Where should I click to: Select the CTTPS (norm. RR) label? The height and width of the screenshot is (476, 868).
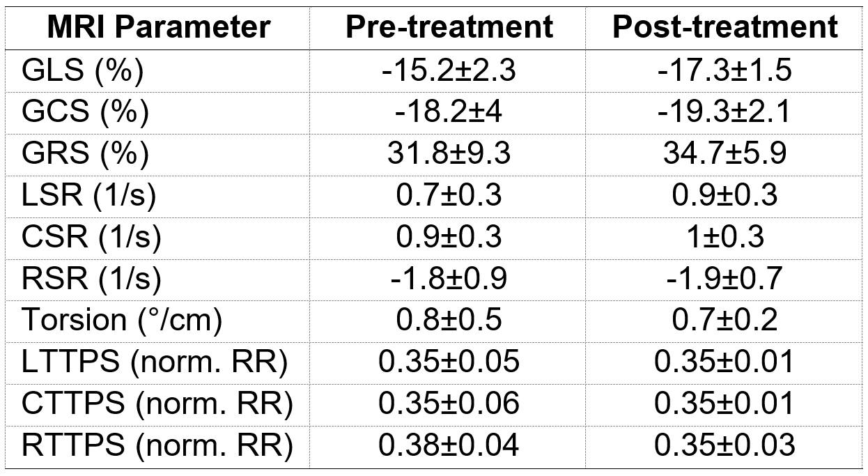point(157,402)
